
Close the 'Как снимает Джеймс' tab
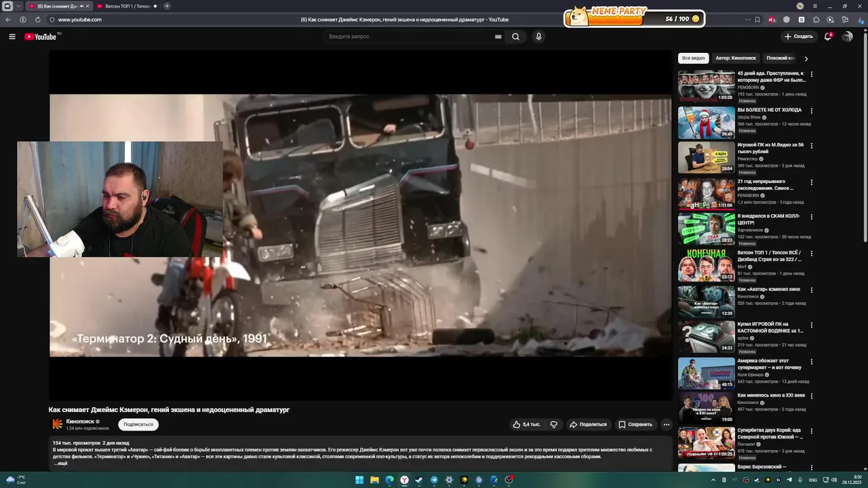(87, 6)
